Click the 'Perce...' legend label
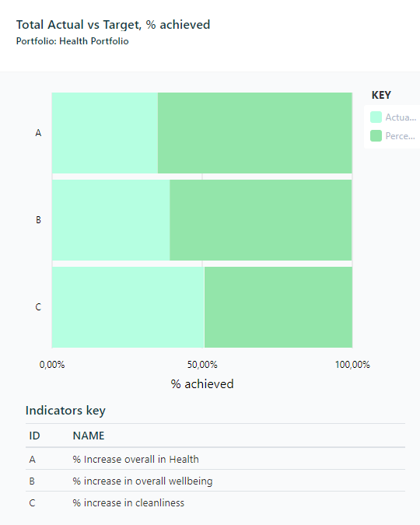The width and height of the screenshot is (420, 525). (401, 136)
